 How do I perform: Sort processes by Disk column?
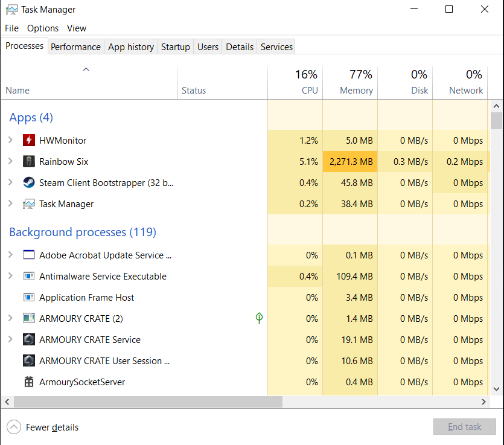point(405,83)
